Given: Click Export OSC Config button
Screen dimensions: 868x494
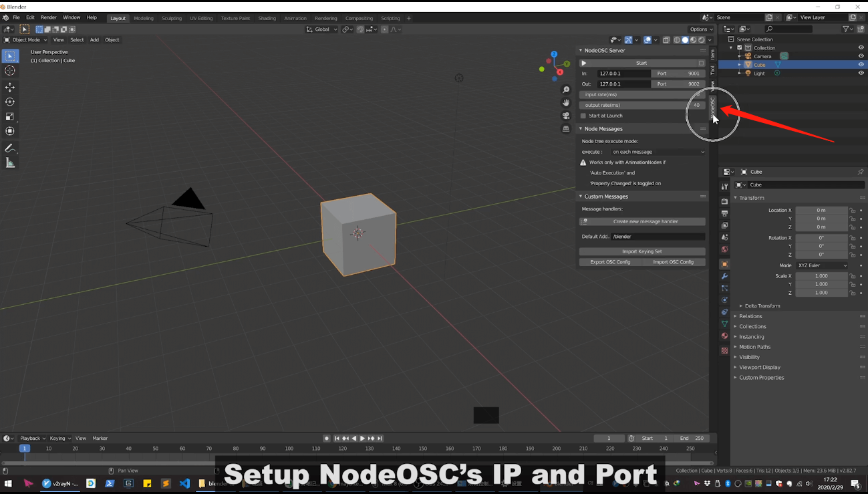Looking at the screenshot, I should tap(610, 262).
